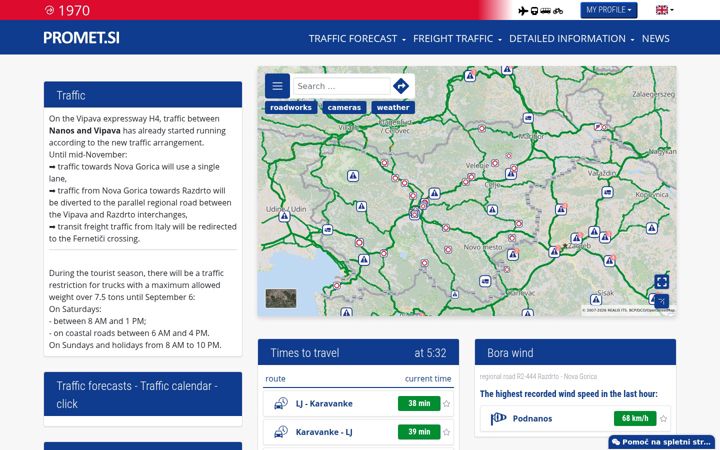Click the bicycle transport icon
This screenshot has width=720, height=450.
click(x=558, y=11)
